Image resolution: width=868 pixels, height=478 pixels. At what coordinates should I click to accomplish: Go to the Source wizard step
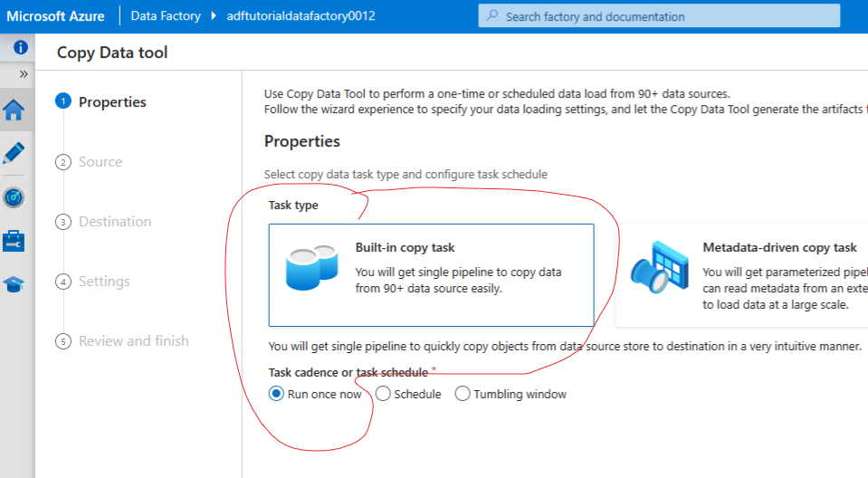[x=89, y=162]
